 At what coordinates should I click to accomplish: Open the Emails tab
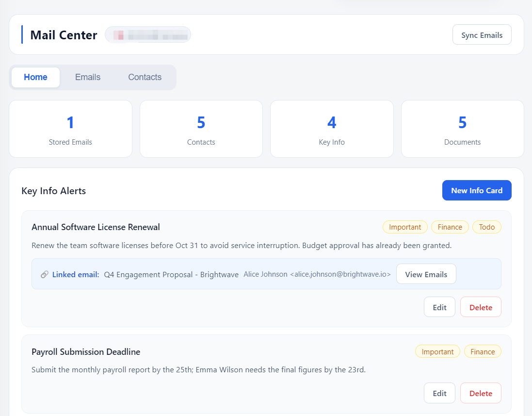pyautogui.click(x=88, y=77)
